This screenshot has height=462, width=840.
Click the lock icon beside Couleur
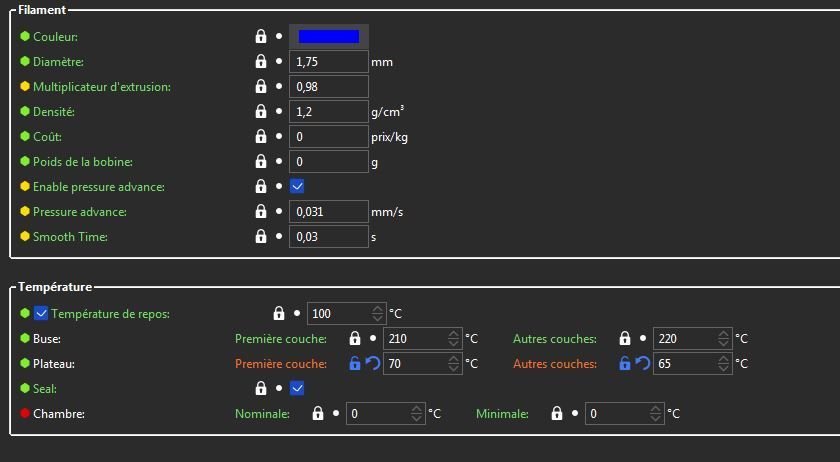(x=261, y=37)
